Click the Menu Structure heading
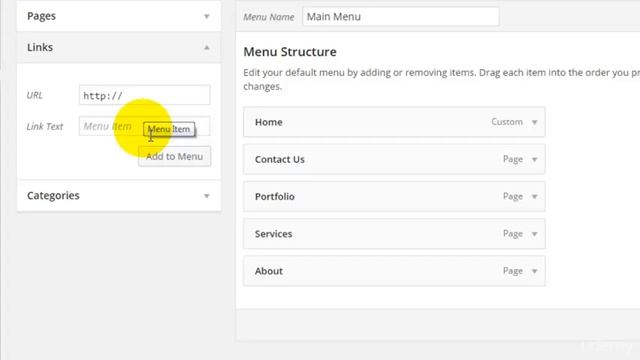The image size is (640, 360). pyautogui.click(x=290, y=52)
